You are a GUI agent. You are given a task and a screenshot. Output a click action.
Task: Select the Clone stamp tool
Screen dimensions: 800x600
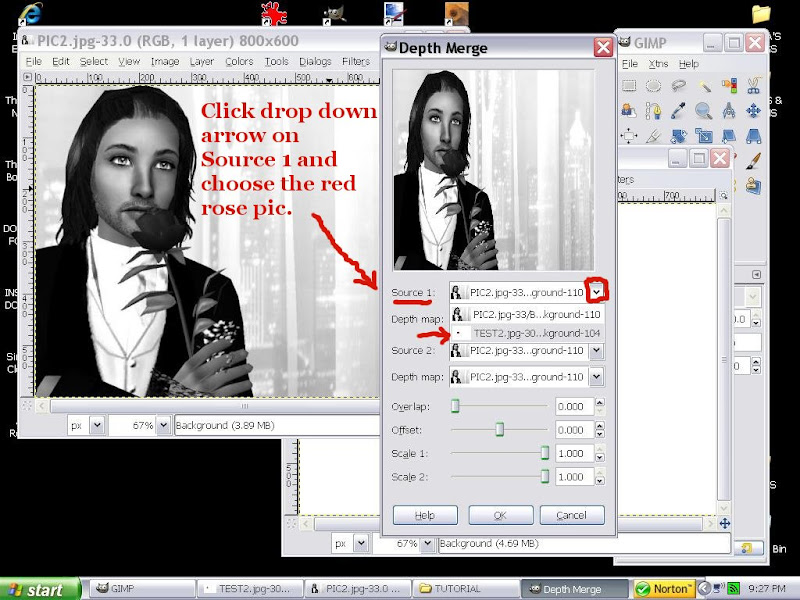(x=754, y=186)
